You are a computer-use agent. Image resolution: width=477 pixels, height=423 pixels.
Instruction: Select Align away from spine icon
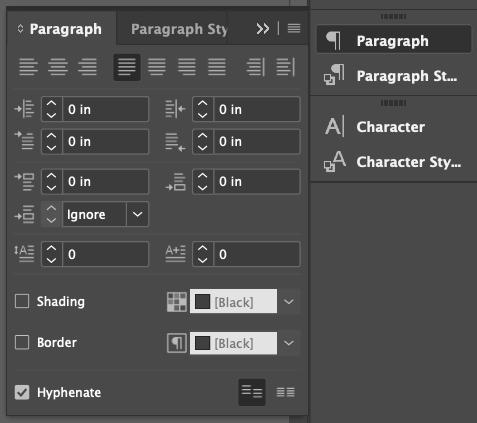(x=286, y=67)
